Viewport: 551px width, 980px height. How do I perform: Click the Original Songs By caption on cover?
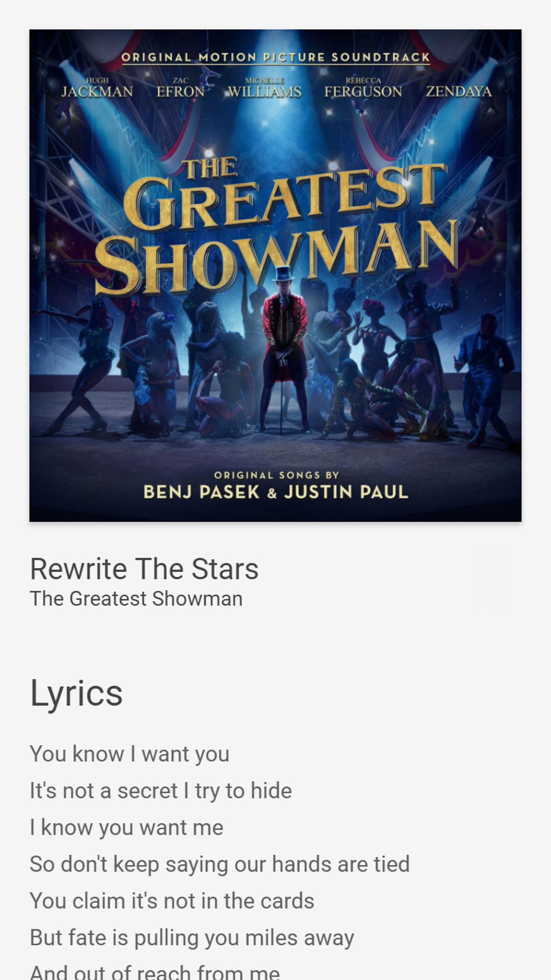tap(276, 475)
